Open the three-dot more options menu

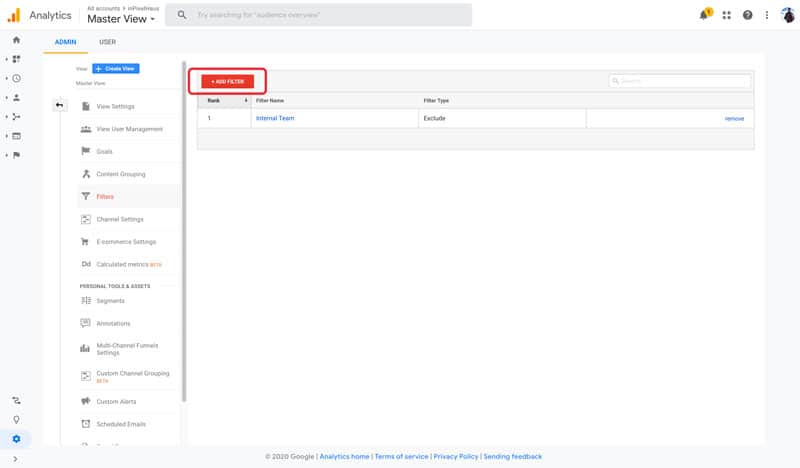766,15
